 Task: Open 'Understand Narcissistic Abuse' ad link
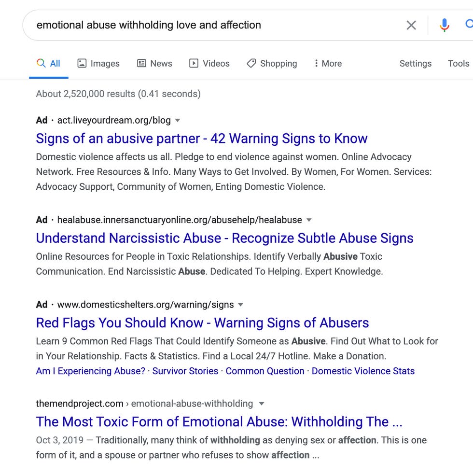[224, 238]
